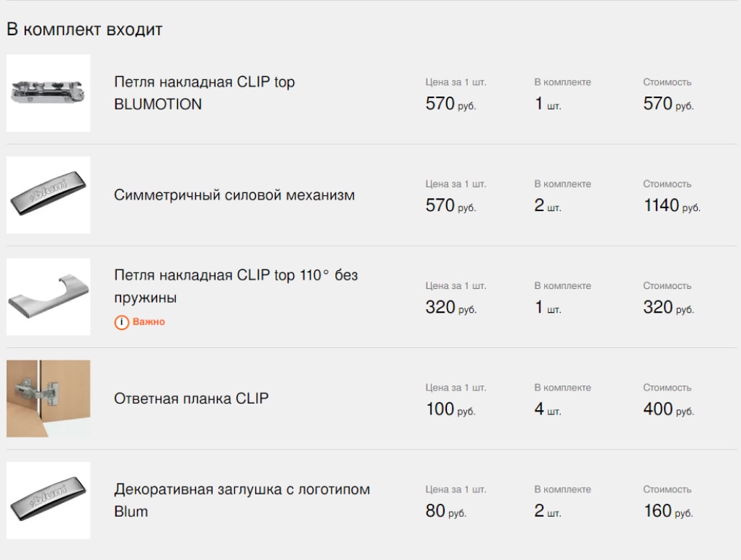The width and height of the screenshot is (741, 560).
Task: Go to Ответная планка CLIP item
Action: point(192,399)
